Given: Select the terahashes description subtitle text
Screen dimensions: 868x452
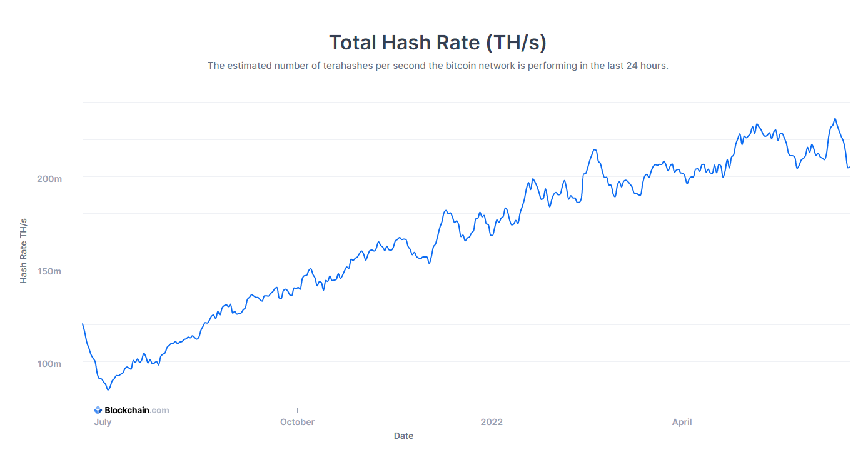Looking at the screenshot, I should tap(438, 66).
